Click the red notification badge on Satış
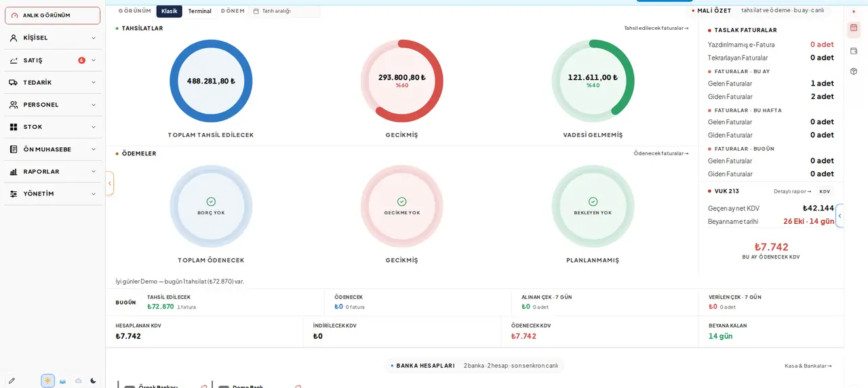 (81, 60)
